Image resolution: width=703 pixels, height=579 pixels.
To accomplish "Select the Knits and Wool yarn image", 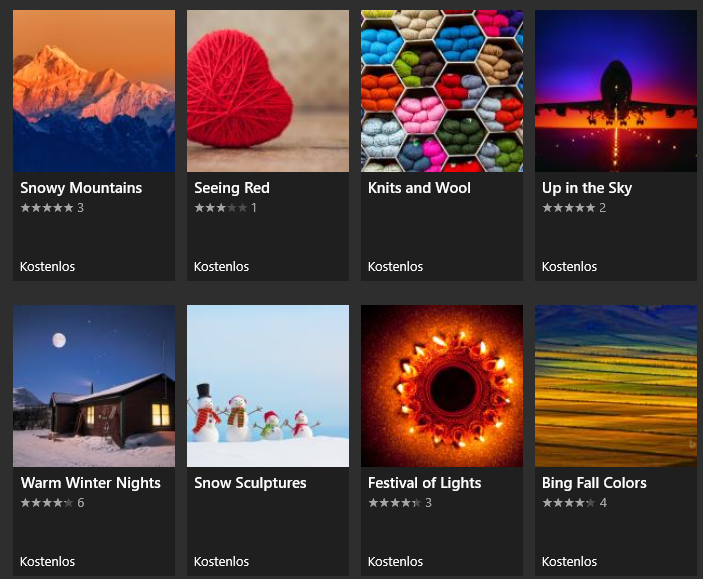I will point(442,91).
